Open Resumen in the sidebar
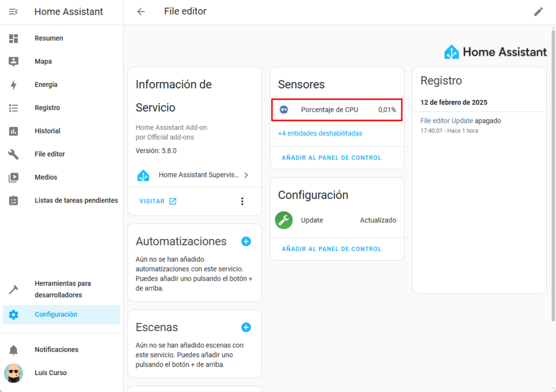This screenshot has width=556, height=392. tap(49, 39)
